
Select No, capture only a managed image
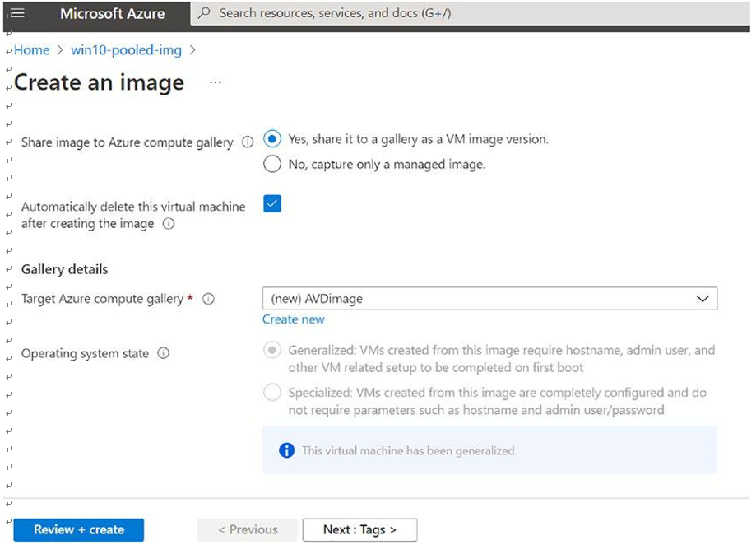[x=272, y=164]
